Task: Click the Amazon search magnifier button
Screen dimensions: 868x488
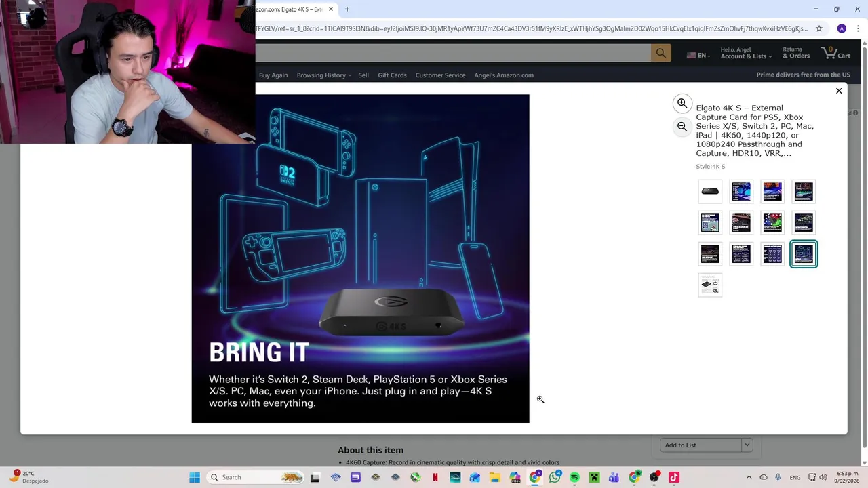Action: click(x=660, y=53)
